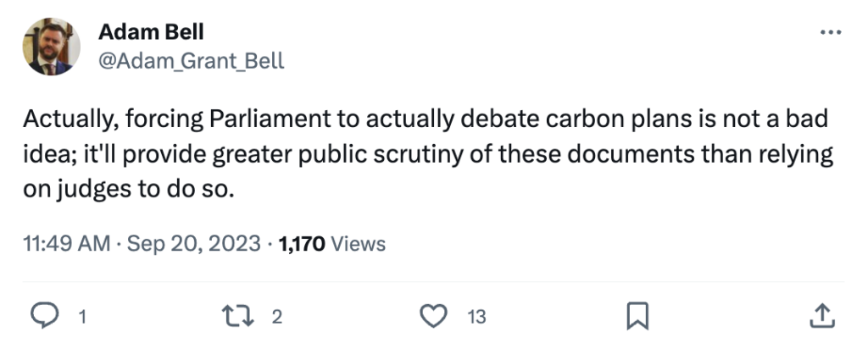Like the tweet with the heart icon
This screenshot has height=349, width=868.
[x=435, y=316]
